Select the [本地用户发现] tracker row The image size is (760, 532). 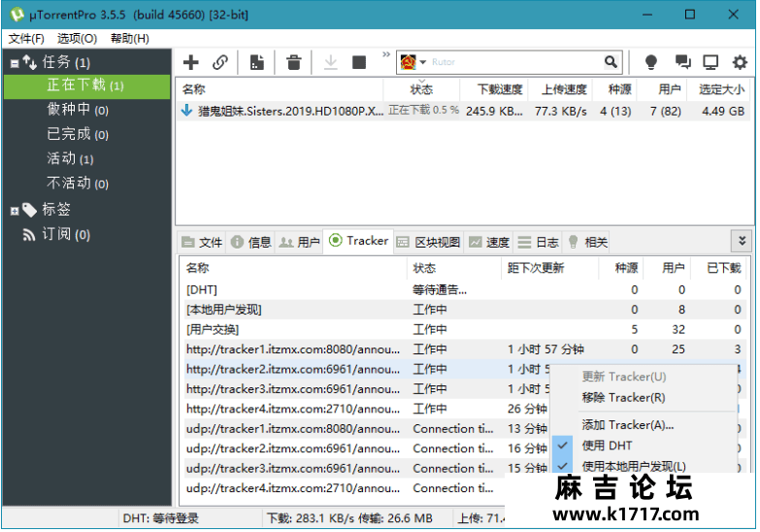tap(464, 310)
